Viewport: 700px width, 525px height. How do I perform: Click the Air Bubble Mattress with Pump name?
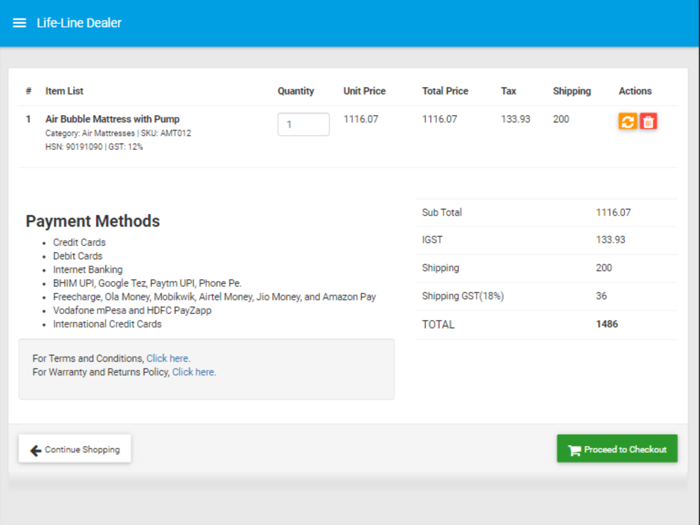coord(112,119)
